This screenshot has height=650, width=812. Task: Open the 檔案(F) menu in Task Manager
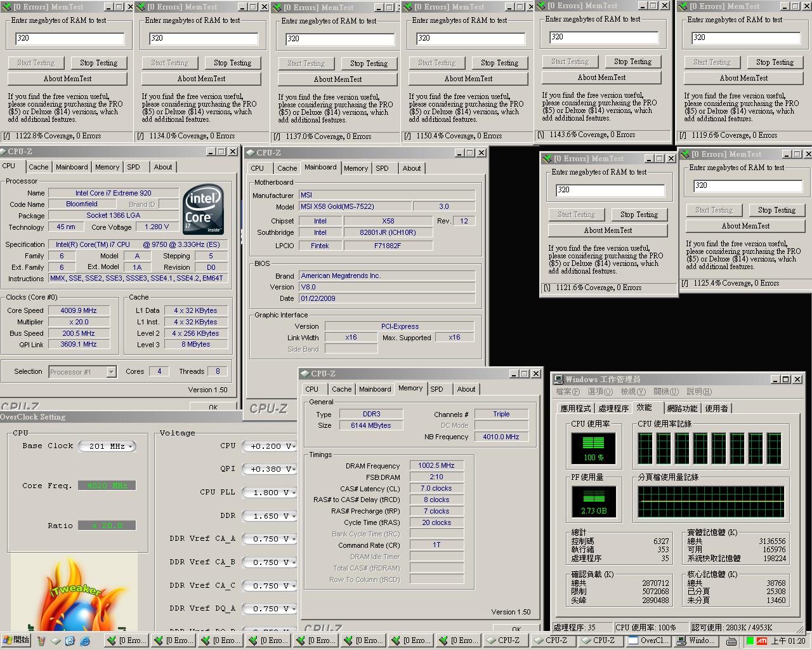pyautogui.click(x=567, y=392)
